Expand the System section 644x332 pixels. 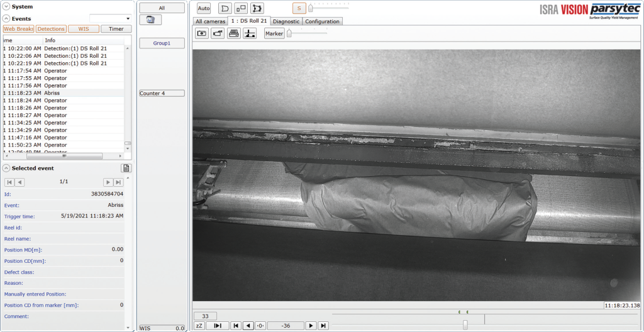pos(6,6)
